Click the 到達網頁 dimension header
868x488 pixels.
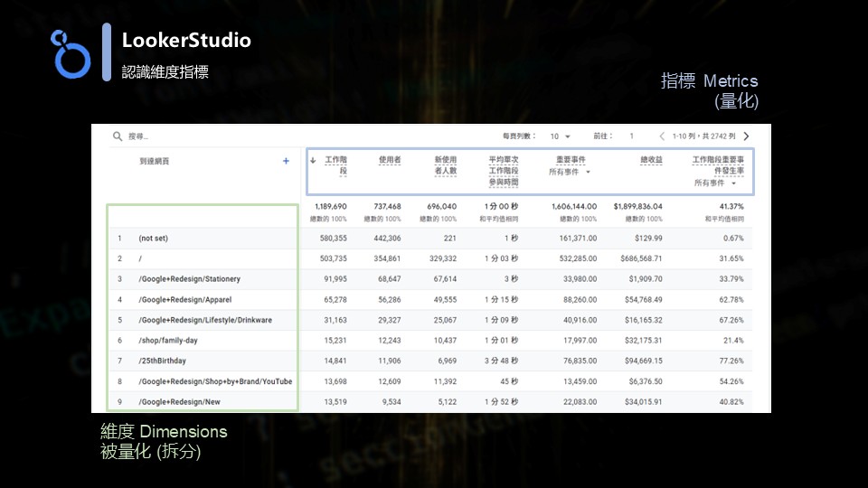[154, 161]
